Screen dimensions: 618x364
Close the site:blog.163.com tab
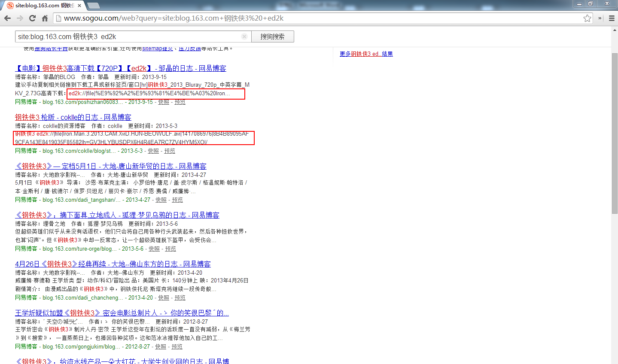pyautogui.click(x=79, y=6)
